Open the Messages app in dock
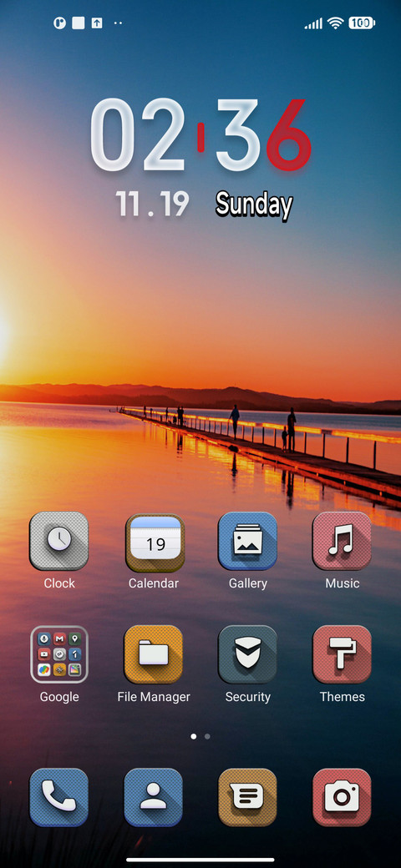Screen dimensions: 401x868 click(247, 797)
